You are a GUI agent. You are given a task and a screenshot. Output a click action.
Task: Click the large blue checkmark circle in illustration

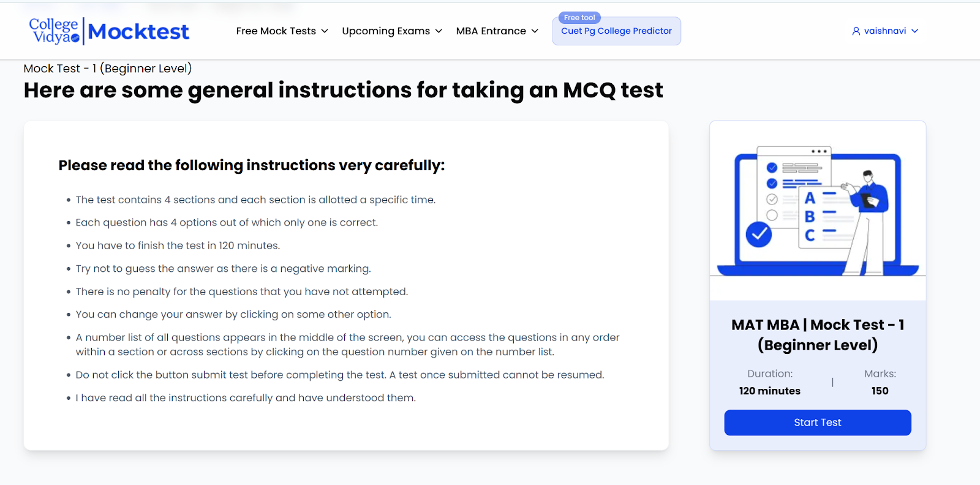pyautogui.click(x=758, y=235)
